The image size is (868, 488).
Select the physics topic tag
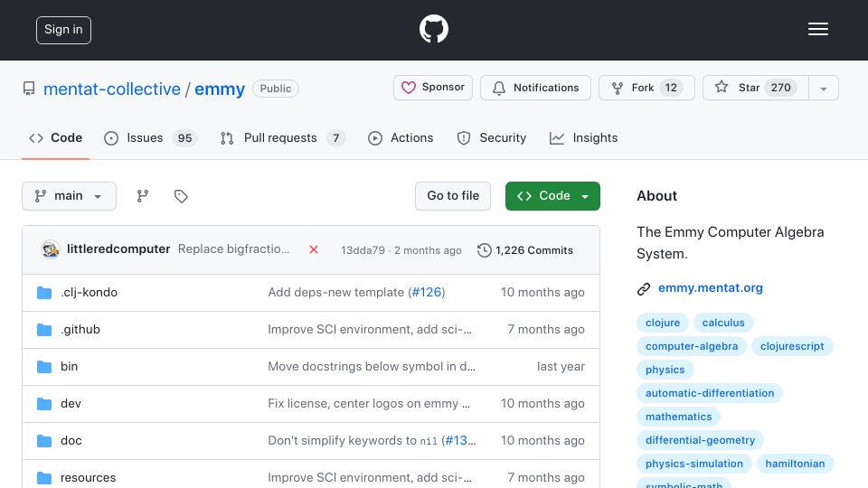coord(665,370)
